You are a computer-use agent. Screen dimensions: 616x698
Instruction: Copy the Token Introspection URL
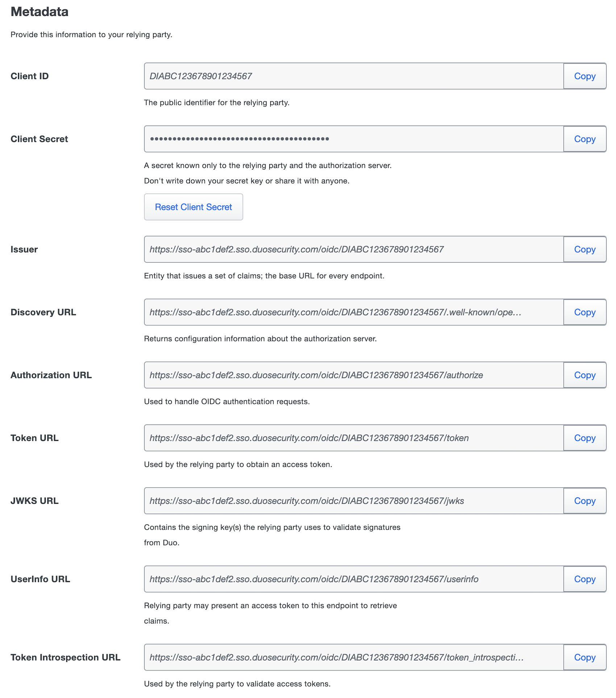584,657
